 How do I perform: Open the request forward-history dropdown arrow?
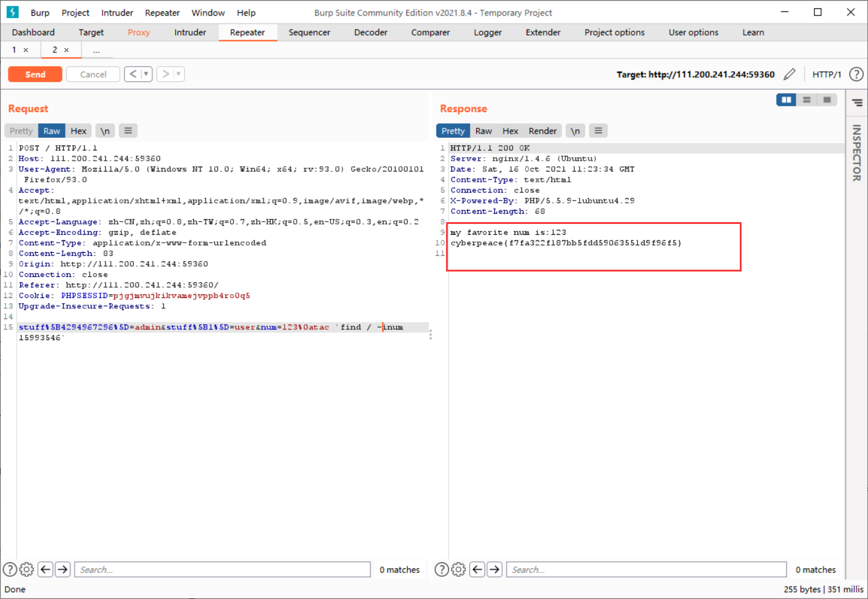point(179,74)
